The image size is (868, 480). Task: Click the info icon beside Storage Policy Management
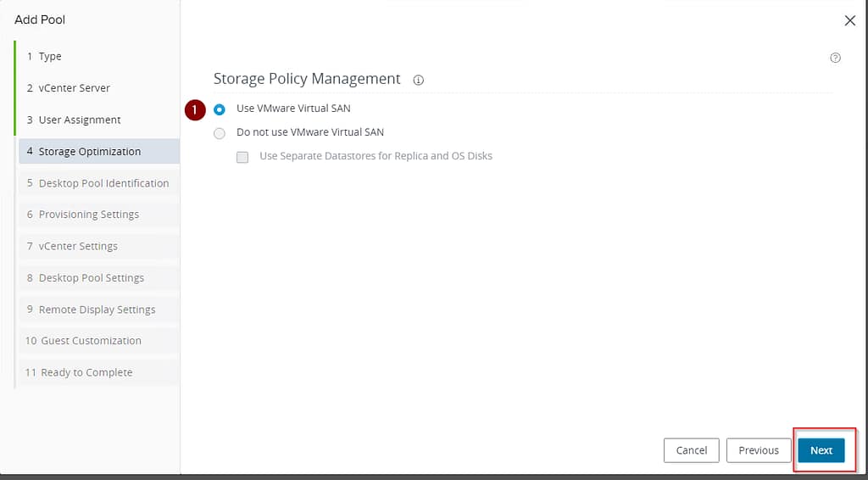(x=418, y=80)
